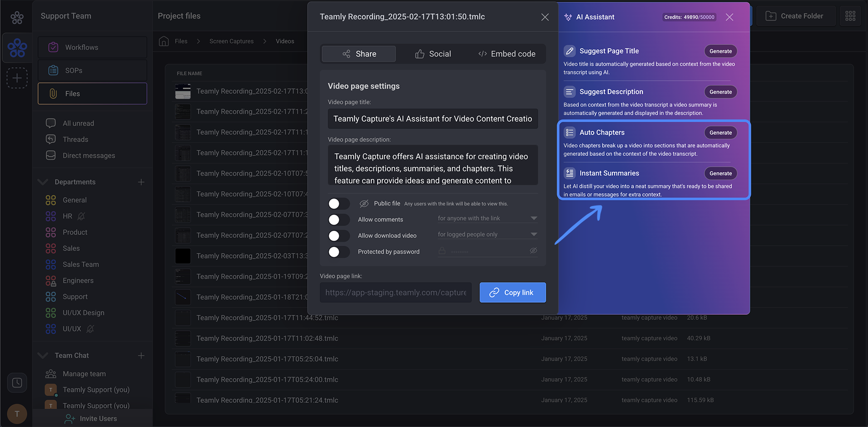This screenshot has width=868, height=427.
Task: Click Invite Users at the bottom
Action: tap(91, 418)
